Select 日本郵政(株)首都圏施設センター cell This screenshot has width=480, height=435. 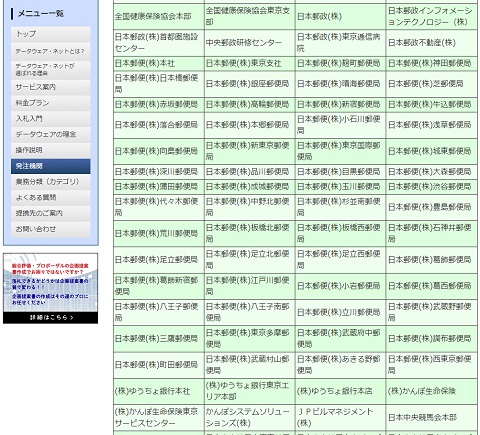(x=159, y=43)
